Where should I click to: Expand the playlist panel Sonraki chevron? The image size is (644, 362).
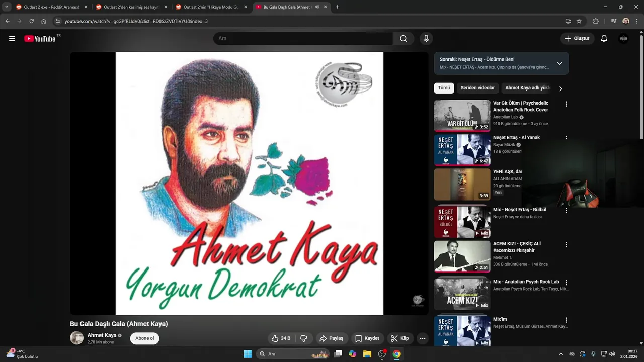[x=559, y=63]
